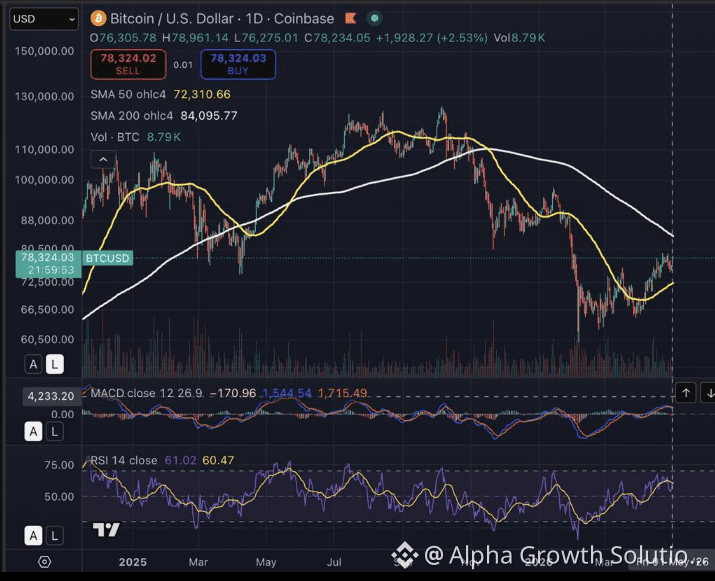Viewport: 715px width, 581px height.
Task: Toggle log scale L on price pane
Action: point(55,364)
